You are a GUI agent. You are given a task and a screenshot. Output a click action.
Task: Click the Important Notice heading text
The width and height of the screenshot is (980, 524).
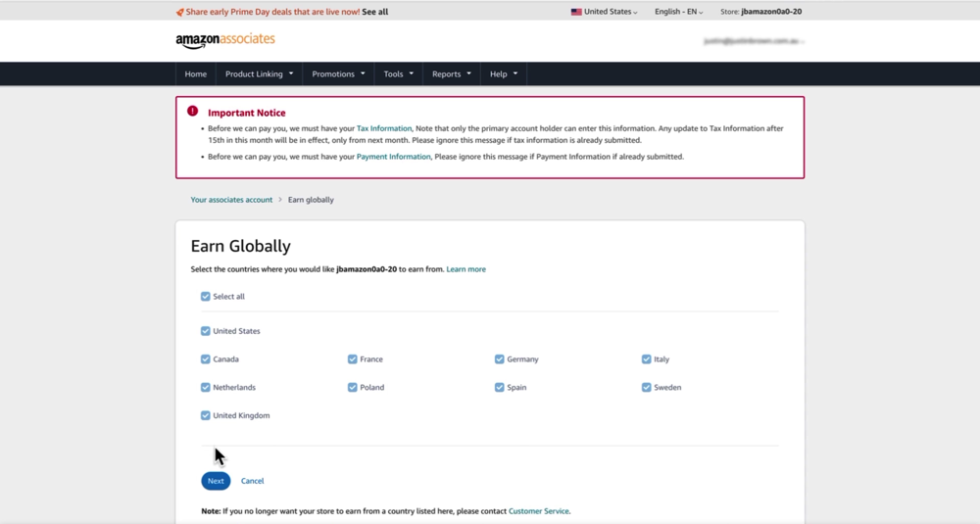click(x=246, y=113)
